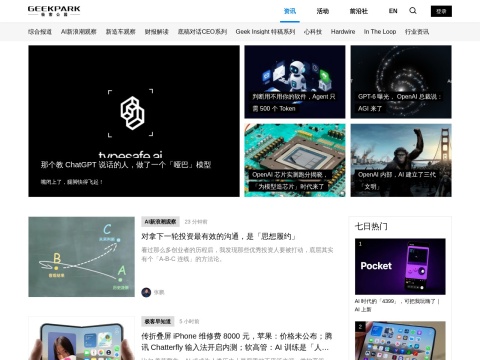Open hot-list thumbnail ranked 2
Screen dimensions: 480x360
point(400,341)
